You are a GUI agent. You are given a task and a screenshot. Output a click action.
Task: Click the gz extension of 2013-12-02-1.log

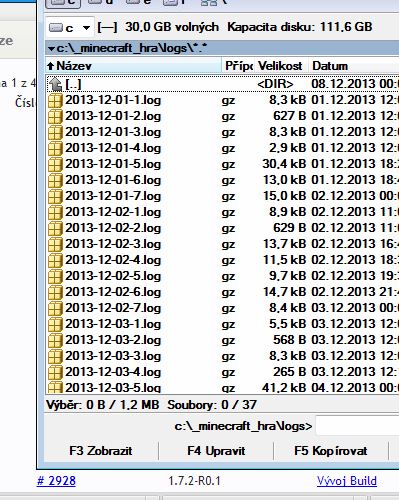(x=228, y=213)
